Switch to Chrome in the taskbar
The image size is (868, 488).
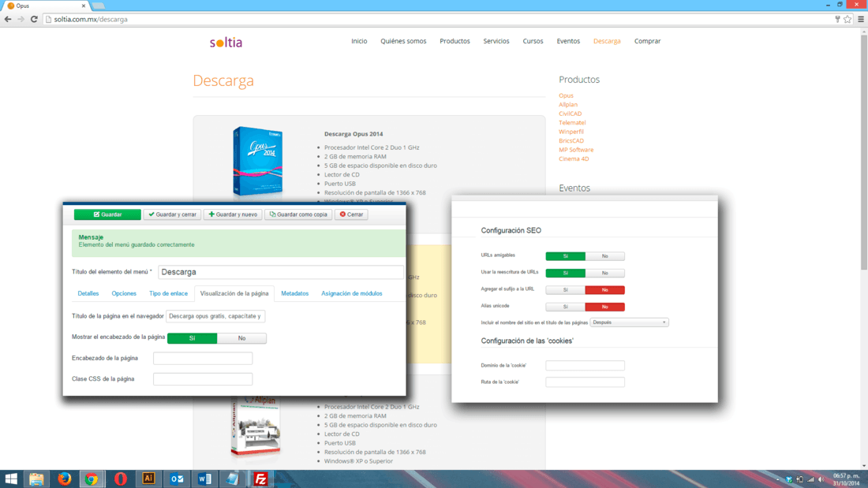click(92, 479)
